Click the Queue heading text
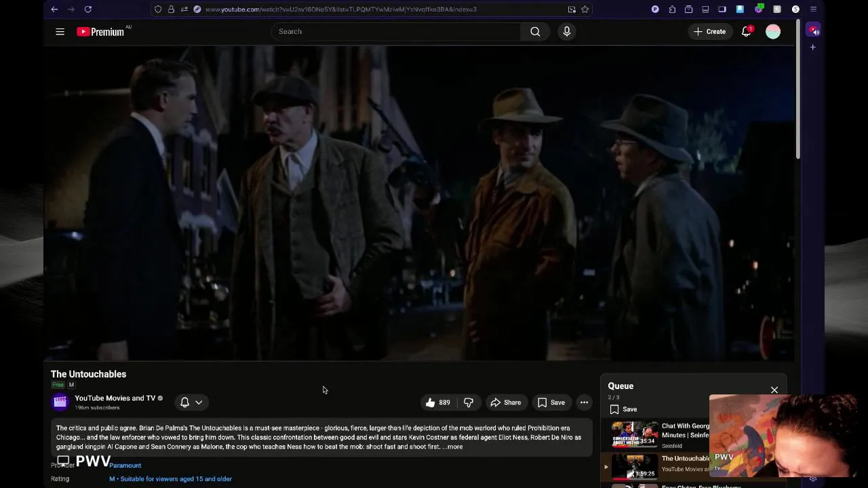The image size is (868, 488). pos(620,386)
